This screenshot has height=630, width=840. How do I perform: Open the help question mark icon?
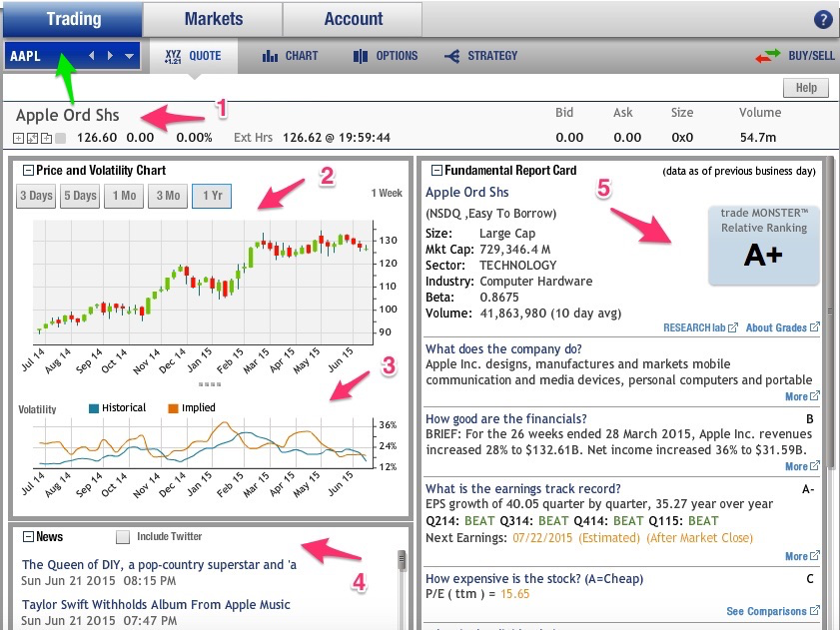tap(822, 20)
